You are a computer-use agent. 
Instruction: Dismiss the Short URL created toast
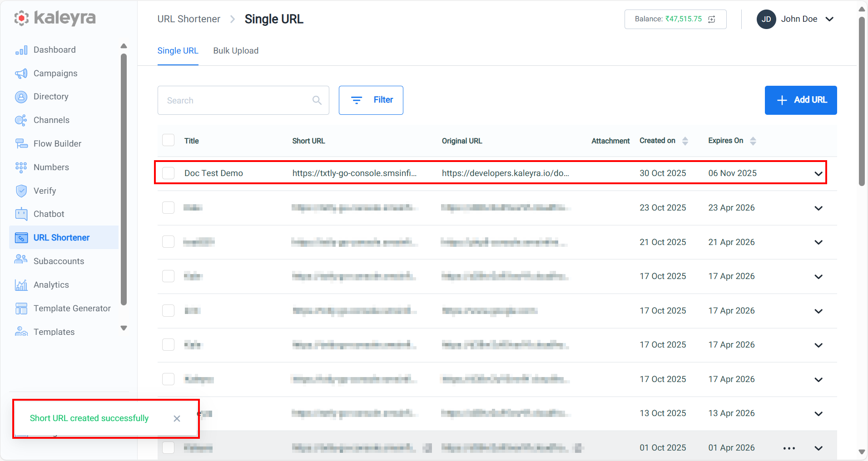tap(177, 418)
